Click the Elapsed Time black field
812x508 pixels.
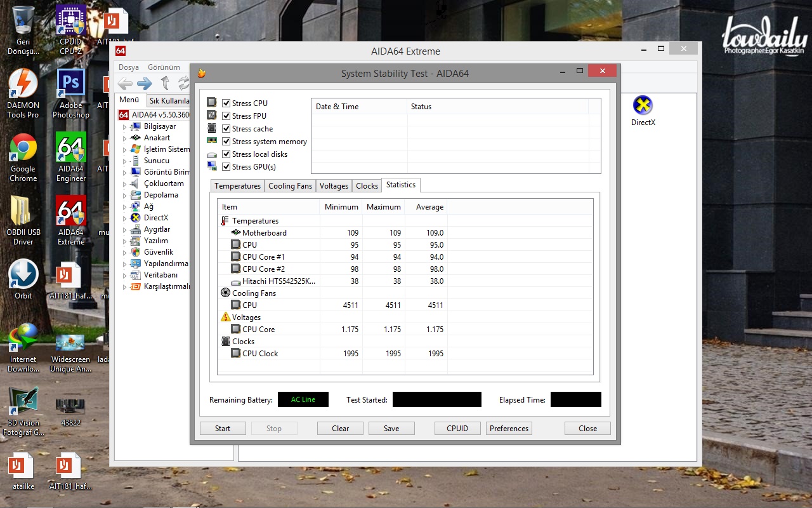coord(575,399)
